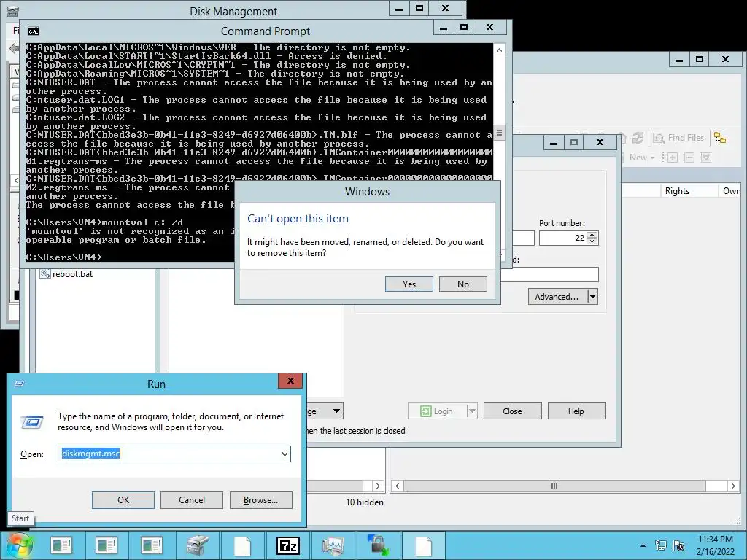Click the plus select-files toolbar icon

tap(672, 157)
